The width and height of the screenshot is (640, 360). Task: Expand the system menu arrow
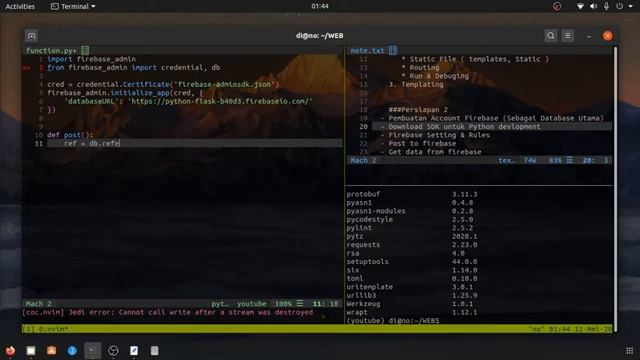[x=631, y=7]
